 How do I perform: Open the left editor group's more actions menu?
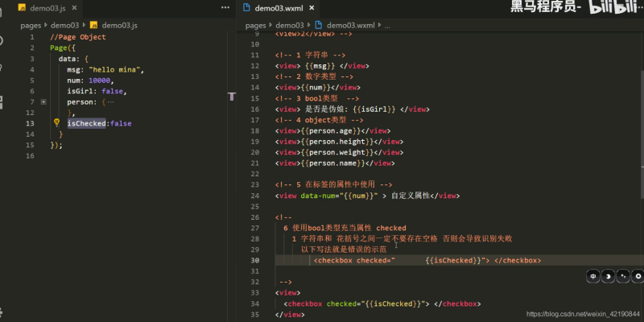tap(225, 7)
